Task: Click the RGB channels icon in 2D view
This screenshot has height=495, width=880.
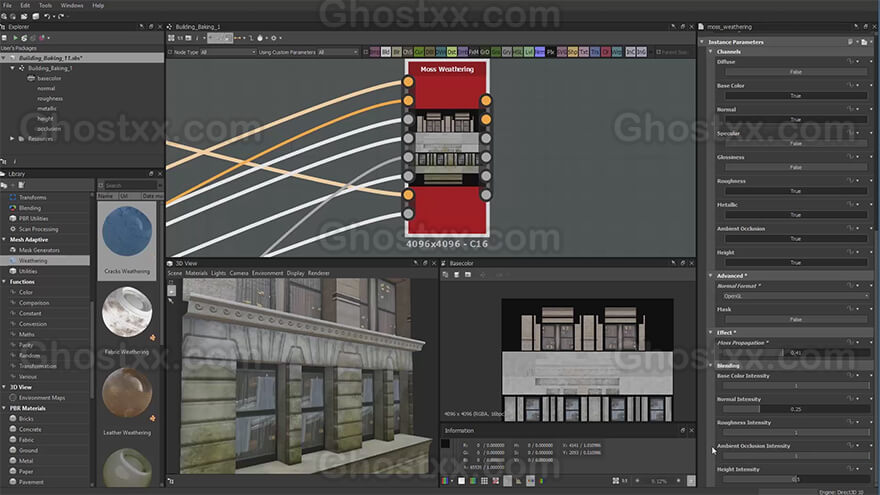Action: coord(446,481)
